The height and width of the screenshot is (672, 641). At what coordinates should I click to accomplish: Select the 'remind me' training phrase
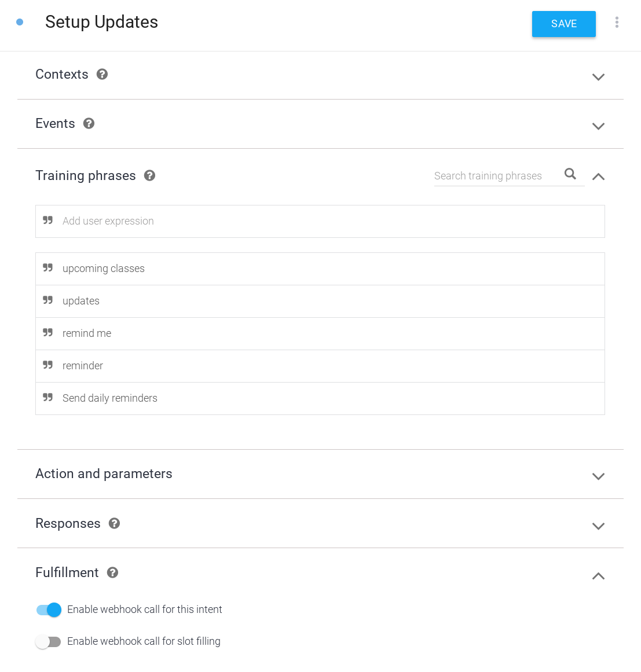coord(87,333)
